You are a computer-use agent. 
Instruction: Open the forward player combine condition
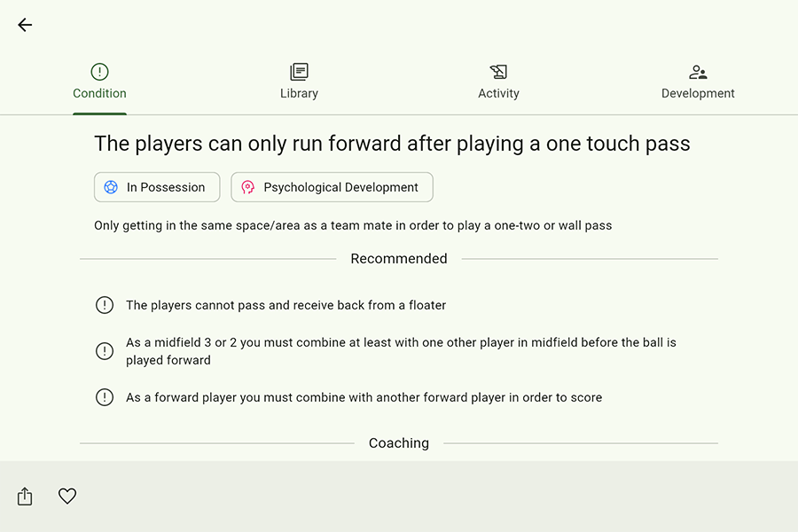click(364, 397)
